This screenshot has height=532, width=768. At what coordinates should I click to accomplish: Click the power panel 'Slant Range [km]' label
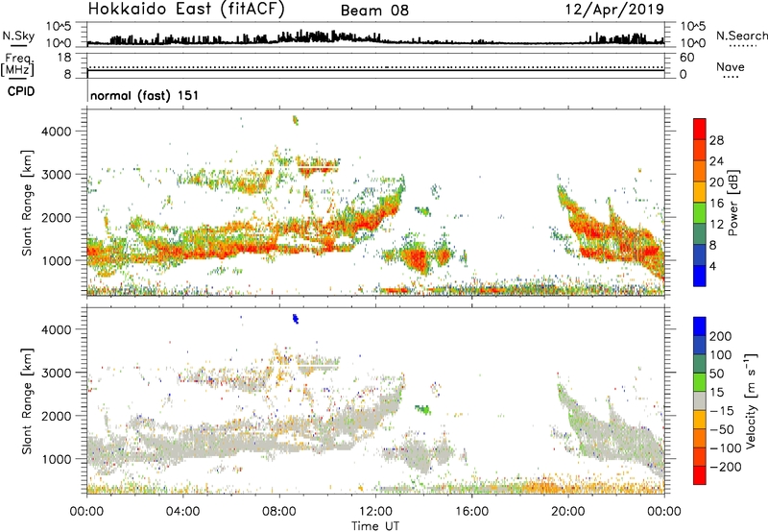pyautogui.click(x=27, y=203)
